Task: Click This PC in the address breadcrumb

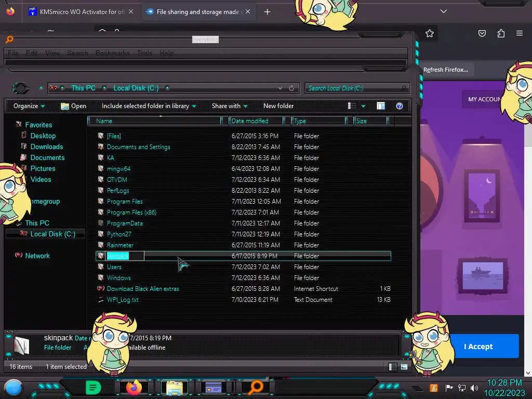Action: [x=83, y=88]
